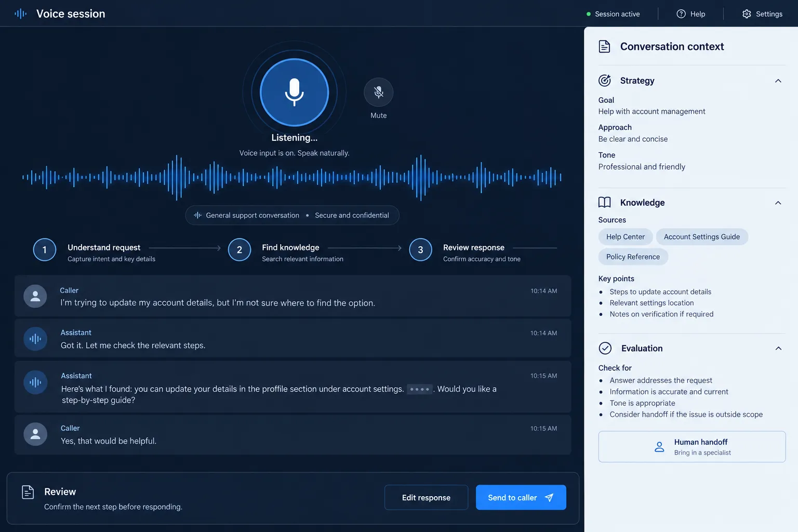
Task: Click Edit response button
Action: click(427, 498)
